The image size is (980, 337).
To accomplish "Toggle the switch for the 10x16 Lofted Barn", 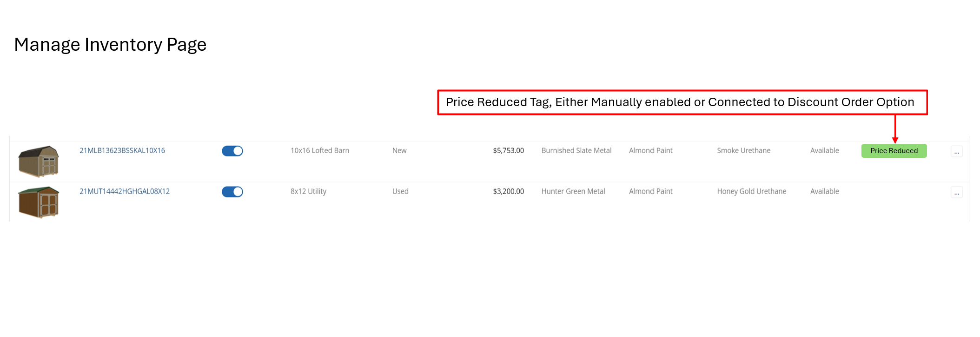I will tap(232, 151).
